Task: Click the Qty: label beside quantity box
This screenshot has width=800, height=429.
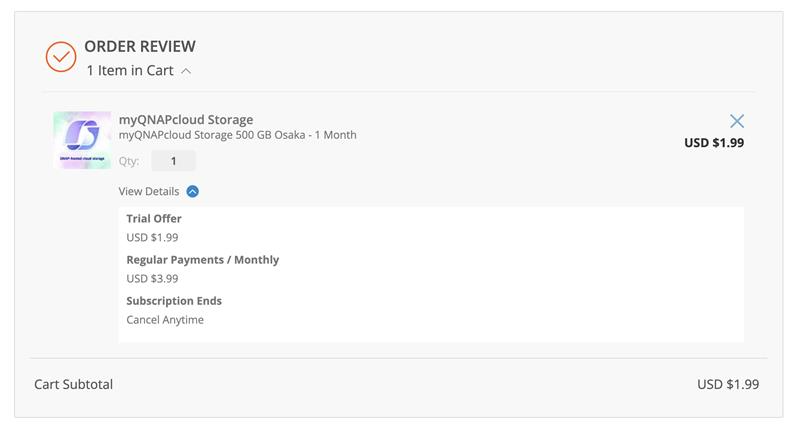Action: point(129,161)
